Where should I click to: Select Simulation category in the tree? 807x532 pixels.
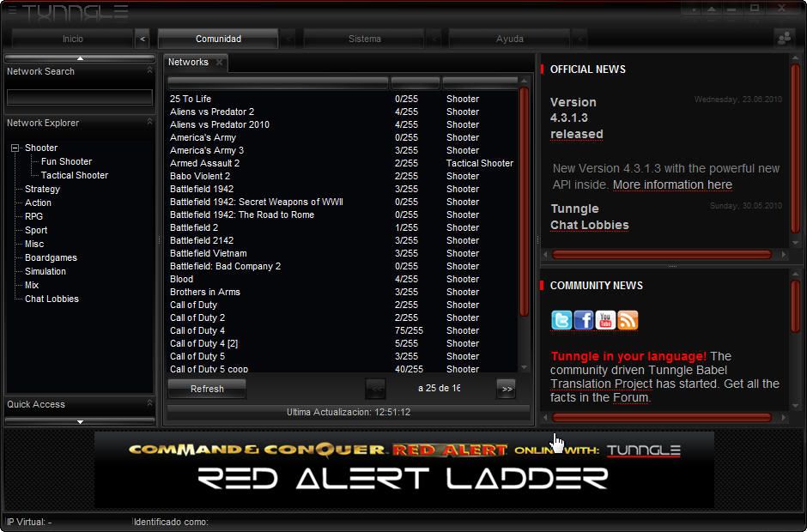click(x=46, y=272)
